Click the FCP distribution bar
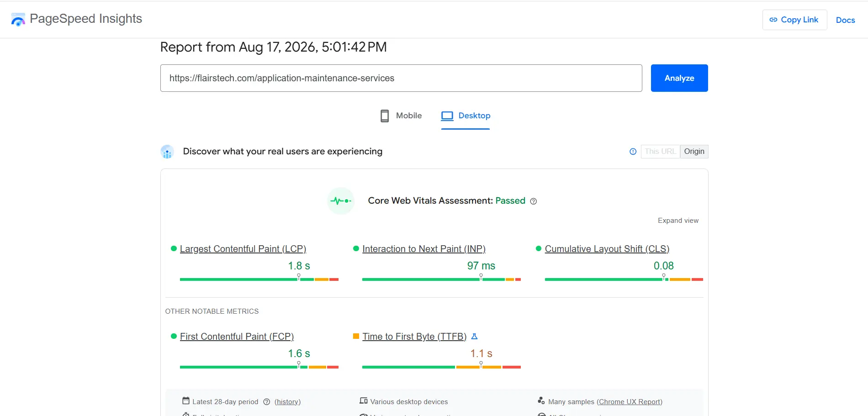Screen dimensions: 868x416 259,367
